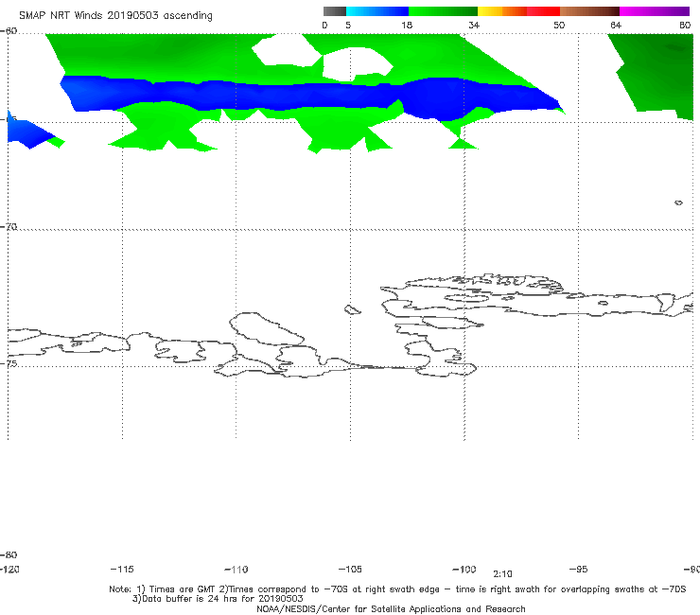This screenshot has width=700, height=615.
Task: Click the '-115' longitude axis label
Action: (122, 569)
